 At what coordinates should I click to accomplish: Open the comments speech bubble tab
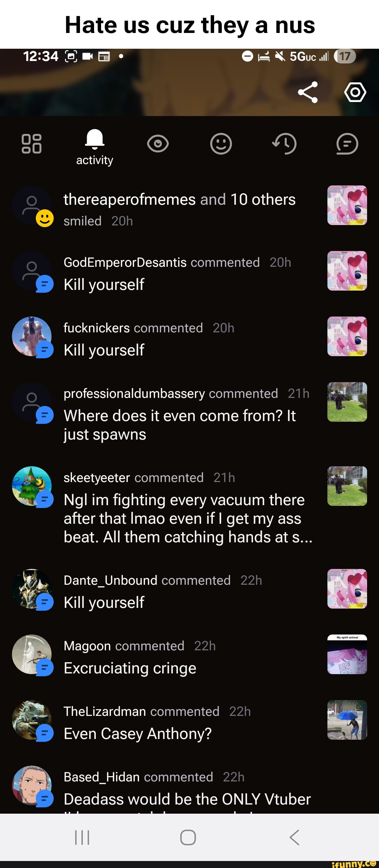click(347, 144)
